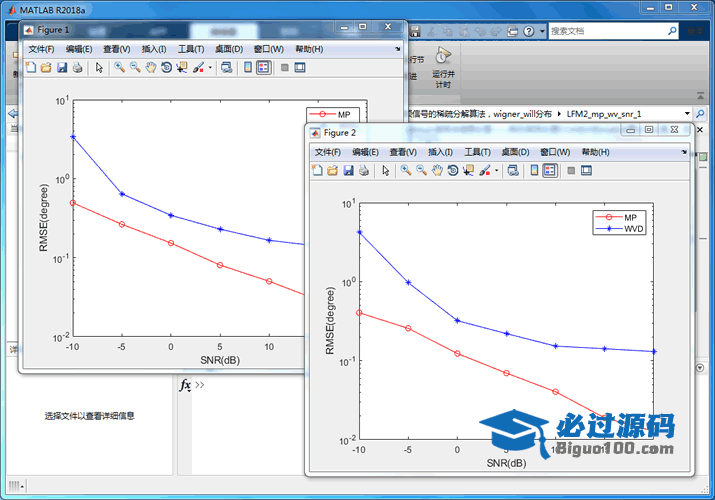The height and width of the screenshot is (500, 715).
Task: Click New Figure icon in Figure 1 toolbar
Action: tap(31, 67)
